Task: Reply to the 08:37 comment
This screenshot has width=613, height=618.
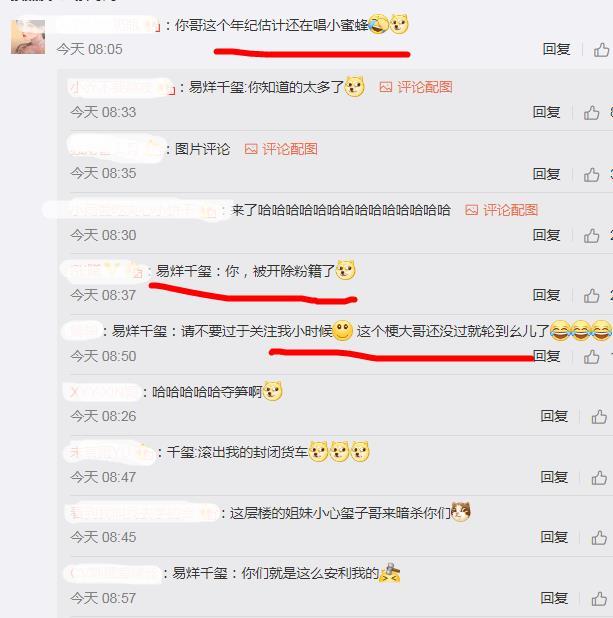Action: tap(546, 295)
